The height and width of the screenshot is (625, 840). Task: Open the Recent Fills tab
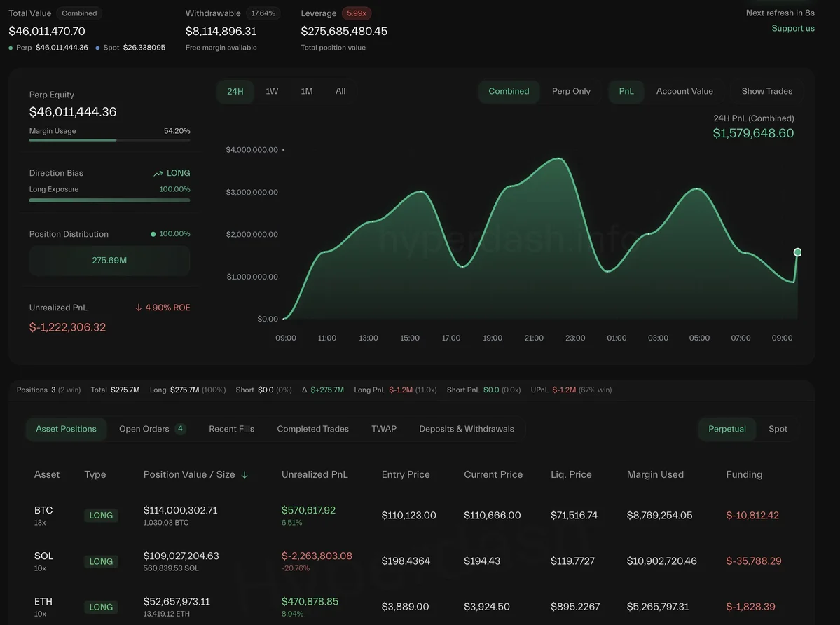pyautogui.click(x=231, y=429)
